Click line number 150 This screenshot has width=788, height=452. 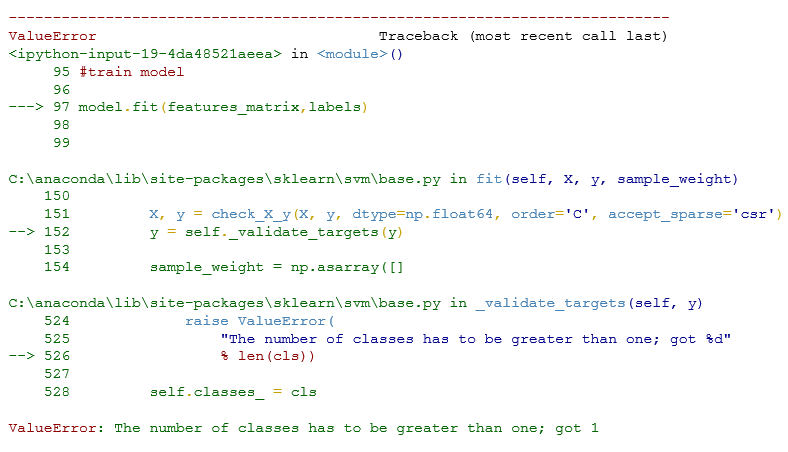coord(57,196)
